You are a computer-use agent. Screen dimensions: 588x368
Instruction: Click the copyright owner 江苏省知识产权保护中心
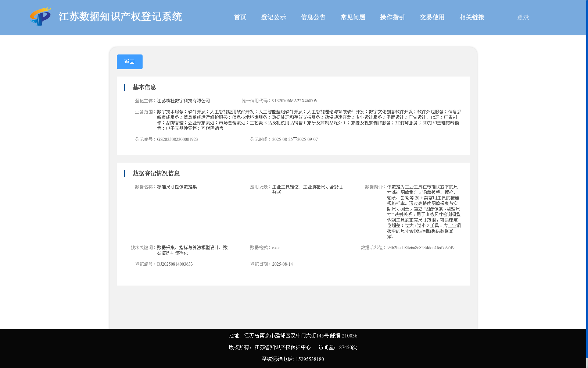282,347
